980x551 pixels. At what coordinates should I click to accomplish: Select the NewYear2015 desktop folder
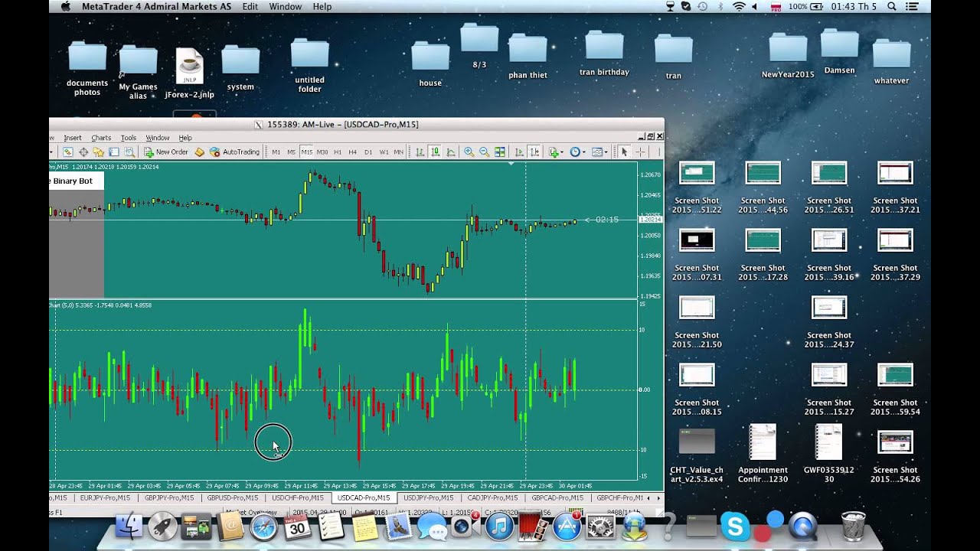788,54
